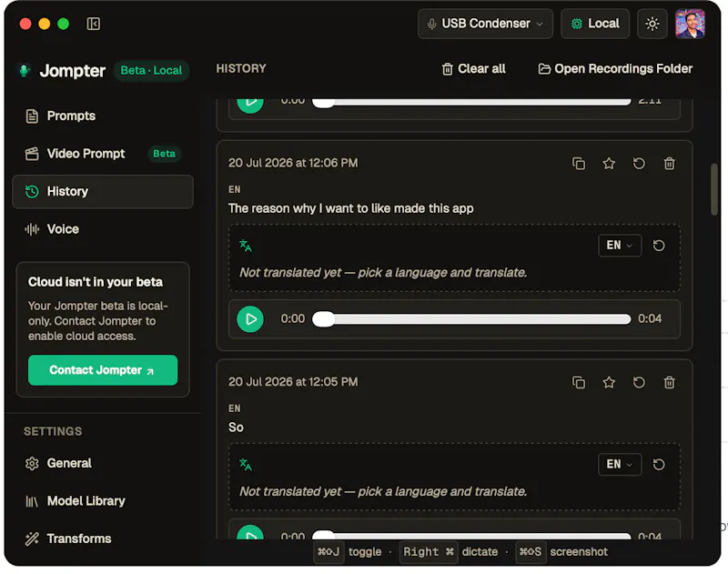Maximize the window with the green button
This screenshot has width=728, height=574.
point(63,24)
